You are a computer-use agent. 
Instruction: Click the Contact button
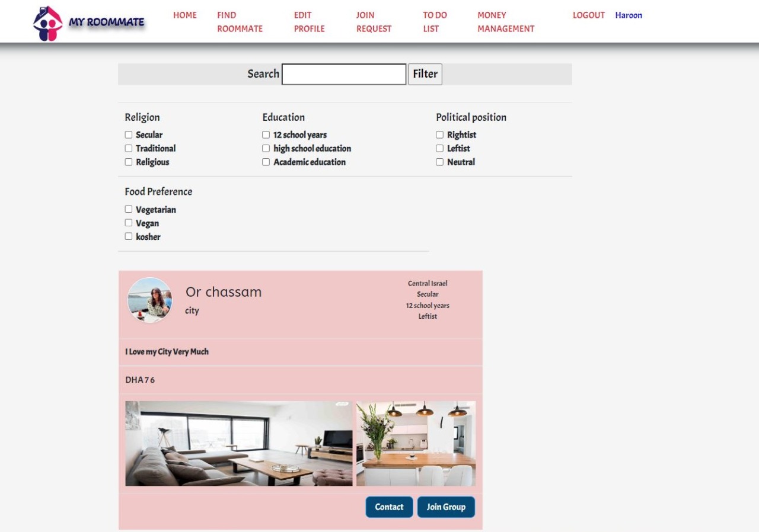coord(389,507)
